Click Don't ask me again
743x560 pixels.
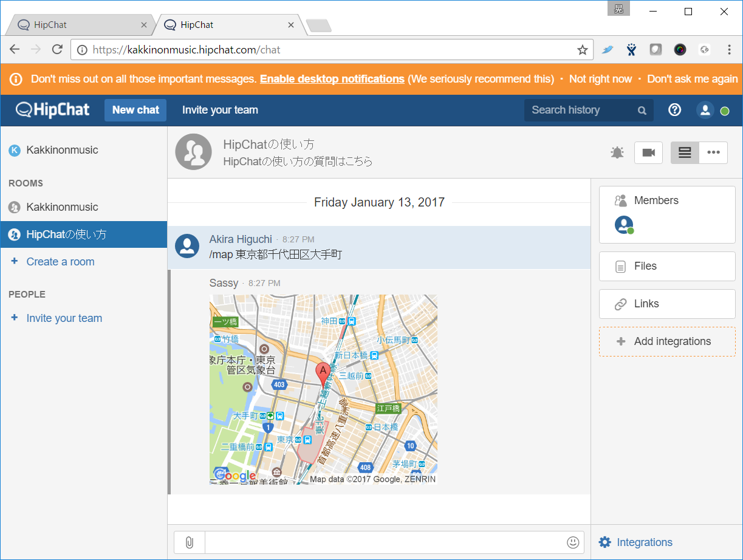coord(693,79)
